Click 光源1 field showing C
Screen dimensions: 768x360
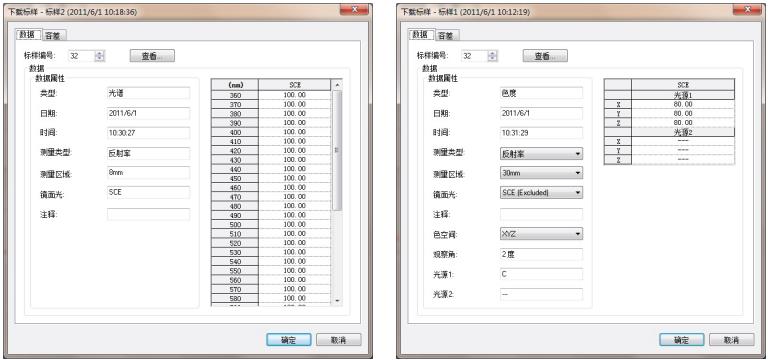[x=541, y=274]
